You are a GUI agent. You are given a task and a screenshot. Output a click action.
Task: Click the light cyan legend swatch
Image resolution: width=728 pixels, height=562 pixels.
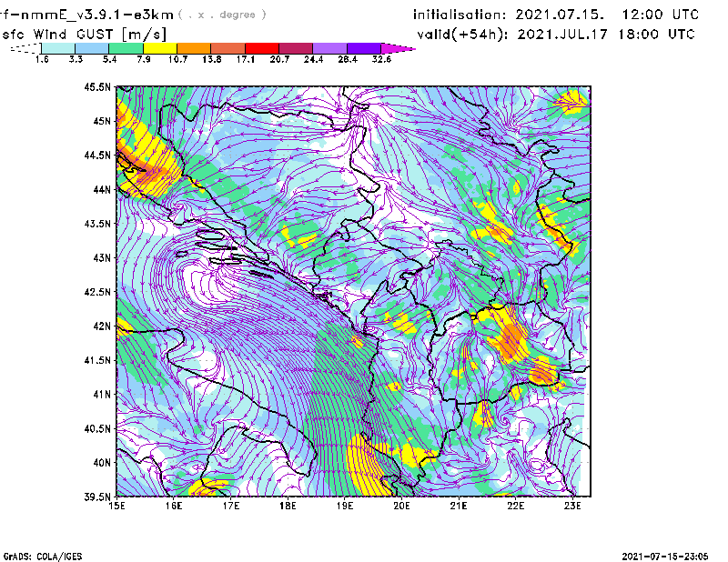click(58, 48)
